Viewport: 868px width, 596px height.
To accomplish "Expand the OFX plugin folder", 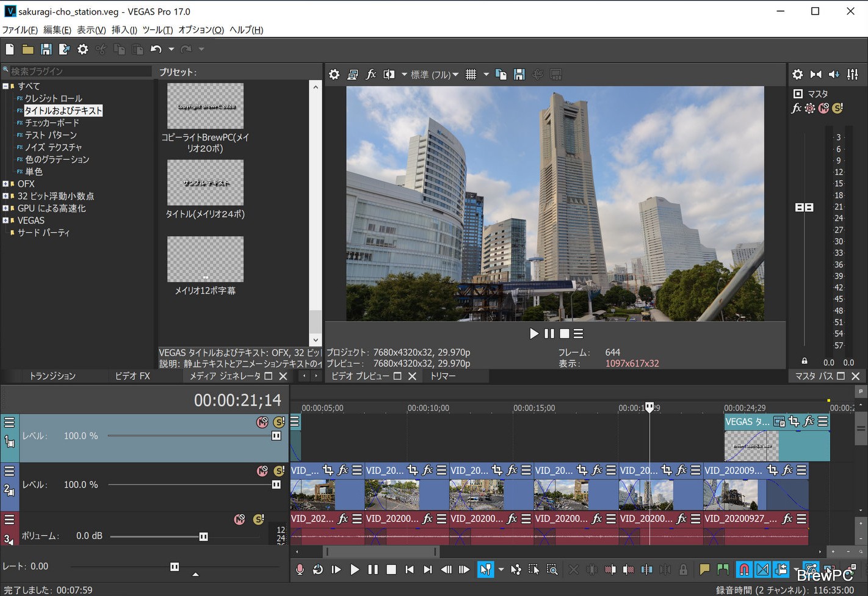I will (5, 184).
